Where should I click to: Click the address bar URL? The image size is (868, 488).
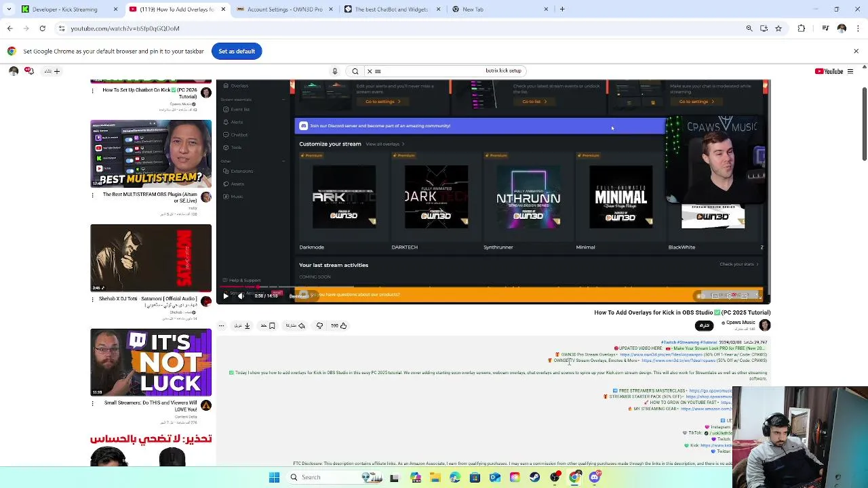125,28
